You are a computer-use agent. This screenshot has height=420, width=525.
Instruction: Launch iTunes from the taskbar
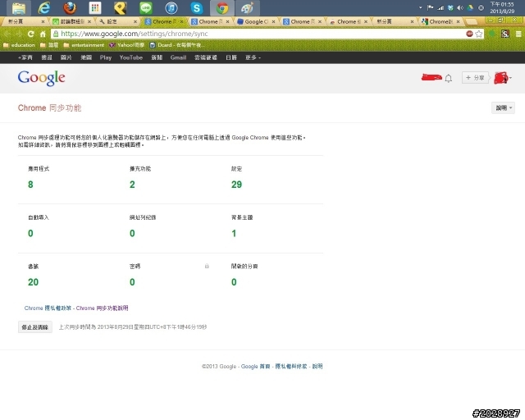coord(171,8)
